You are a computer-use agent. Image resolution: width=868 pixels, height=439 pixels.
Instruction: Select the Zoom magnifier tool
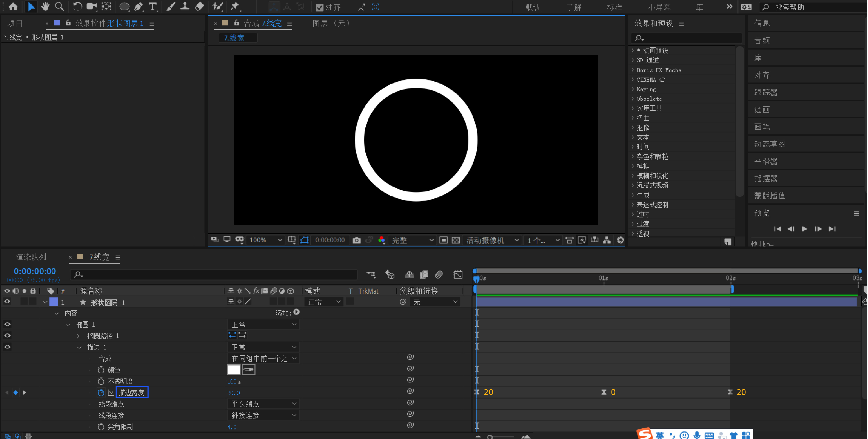click(59, 7)
